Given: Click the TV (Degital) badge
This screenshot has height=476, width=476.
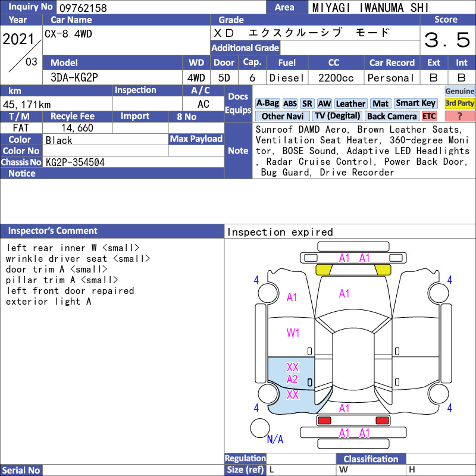Looking at the screenshot, I should tap(337, 116).
